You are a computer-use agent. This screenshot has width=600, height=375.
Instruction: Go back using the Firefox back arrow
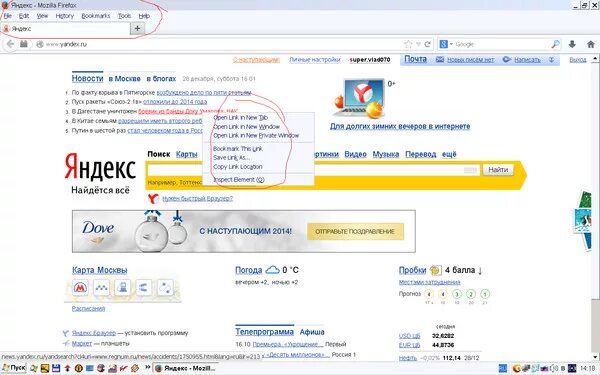[x=10, y=44]
